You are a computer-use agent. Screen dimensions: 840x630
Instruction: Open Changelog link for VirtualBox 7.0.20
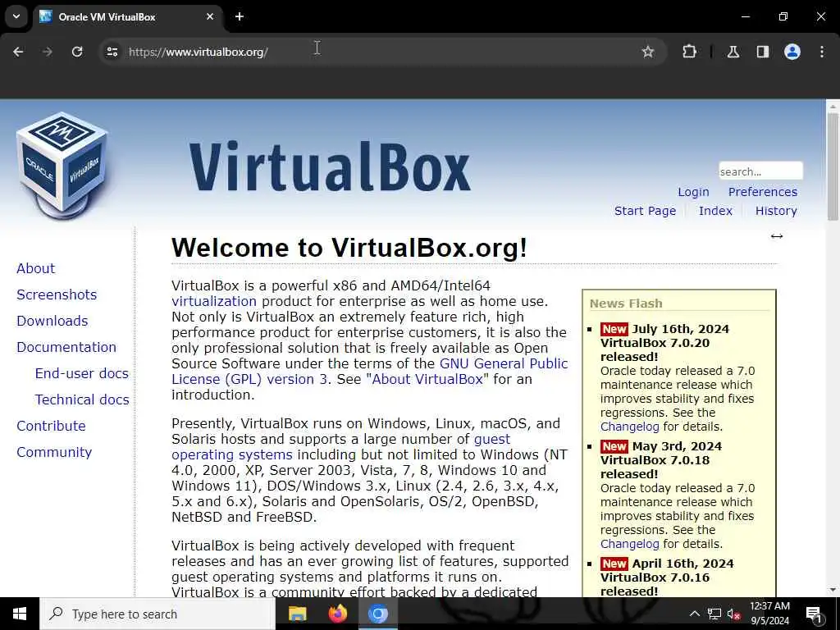(x=629, y=427)
